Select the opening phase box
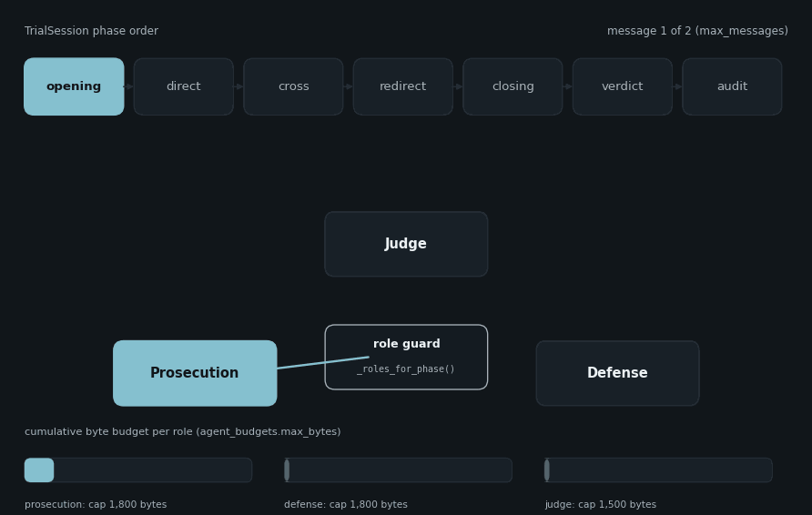 [74, 86]
